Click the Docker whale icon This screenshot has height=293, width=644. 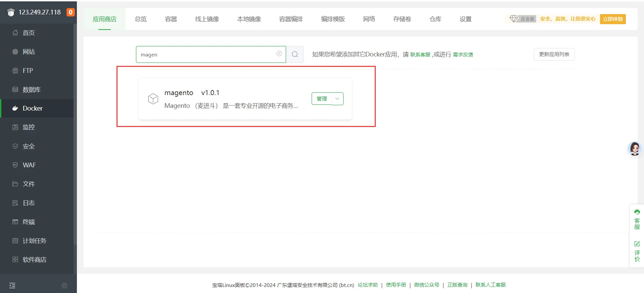click(x=15, y=108)
